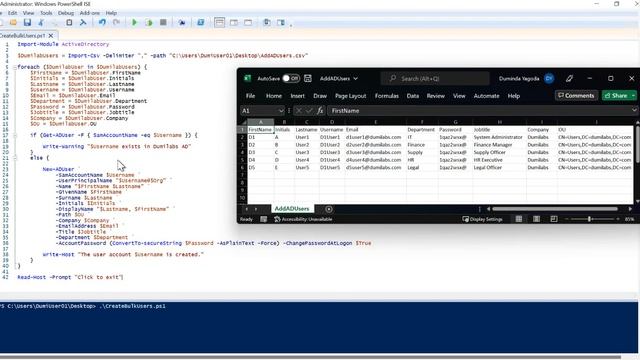Run Selection using the ISE toolbar icon

[149, 23]
